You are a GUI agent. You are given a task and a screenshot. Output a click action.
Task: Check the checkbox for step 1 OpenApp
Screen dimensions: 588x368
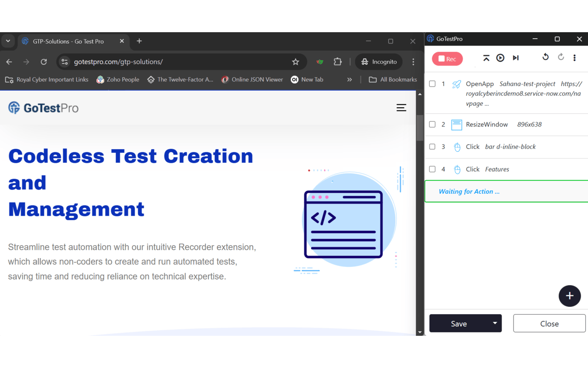pyautogui.click(x=432, y=84)
